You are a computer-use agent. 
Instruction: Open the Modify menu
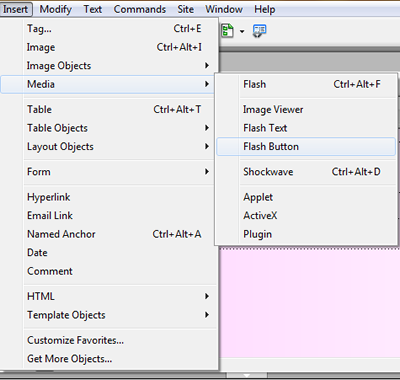(x=56, y=9)
